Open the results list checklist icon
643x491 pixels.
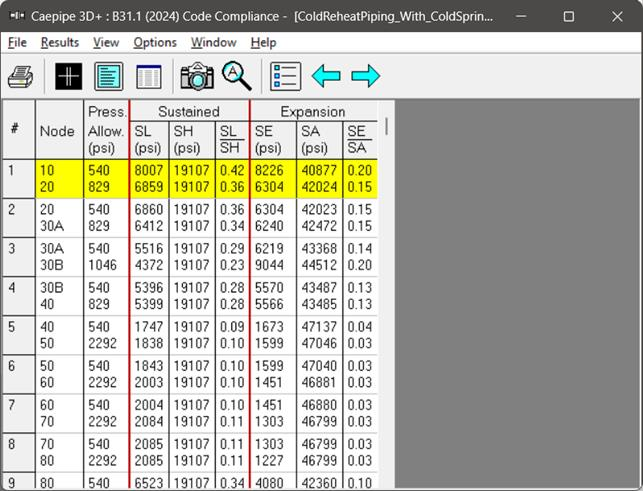pyautogui.click(x=285, y=76)
